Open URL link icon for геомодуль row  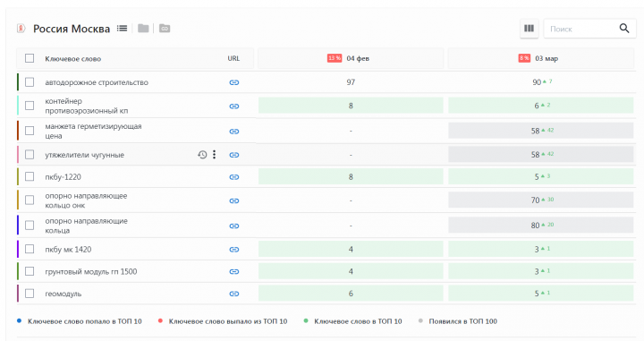coord(234,294)
